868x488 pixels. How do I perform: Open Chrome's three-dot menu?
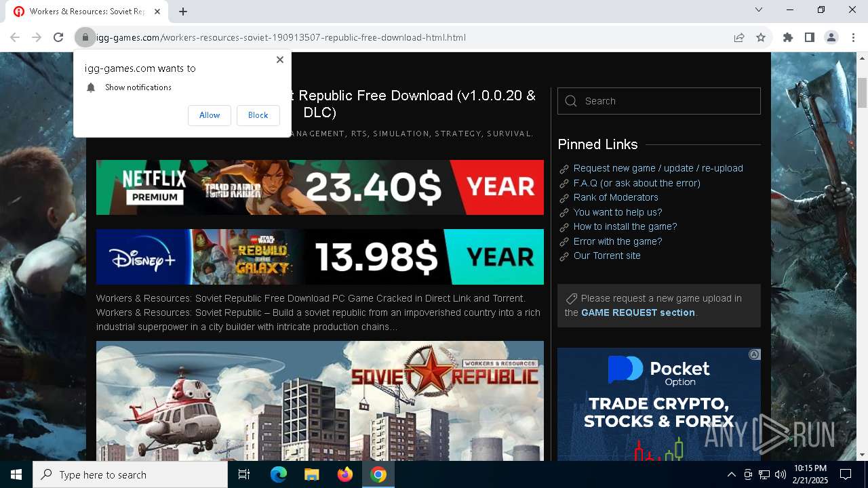click(x=853, y=37)
